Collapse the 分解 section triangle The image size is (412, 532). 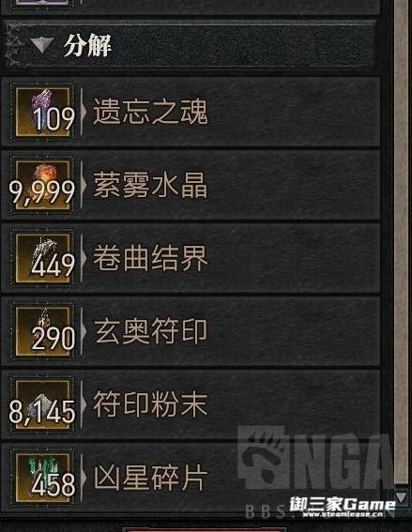pos(41,45)
